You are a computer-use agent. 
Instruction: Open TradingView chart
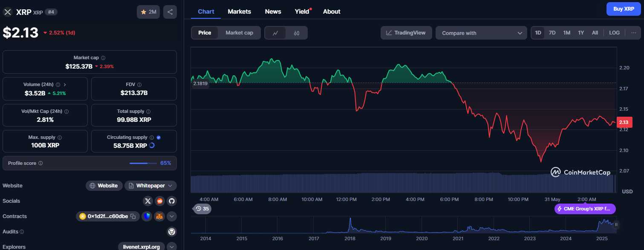[x=406, y=33]
